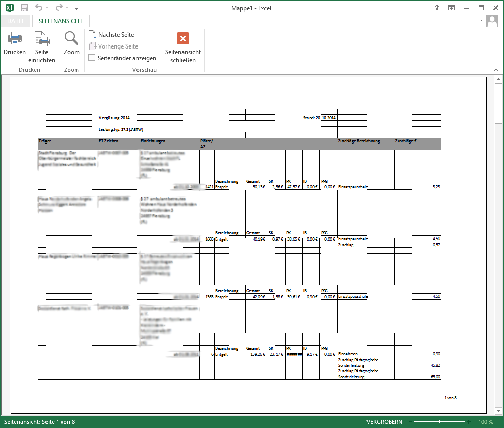Open the Excel help question mark
The height and width of the screenshot is (428, 504).
coord(437,8)
